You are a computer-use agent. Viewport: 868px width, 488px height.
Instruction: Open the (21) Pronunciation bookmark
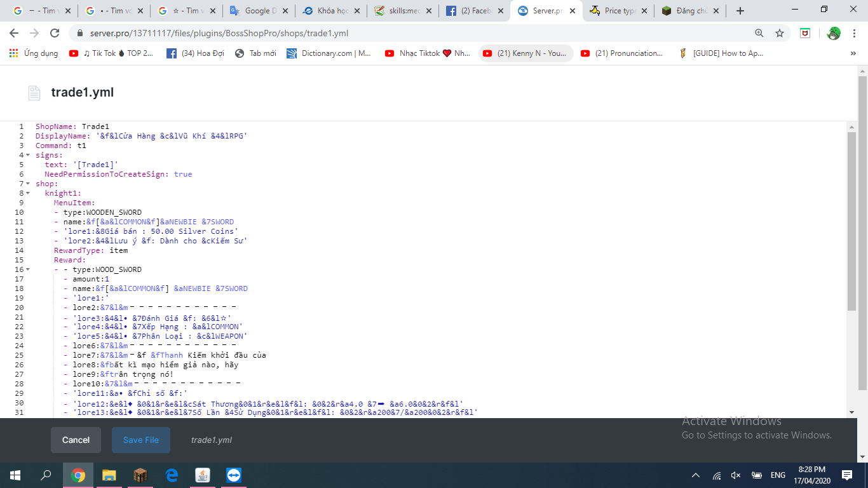click(x=621, y=53)
